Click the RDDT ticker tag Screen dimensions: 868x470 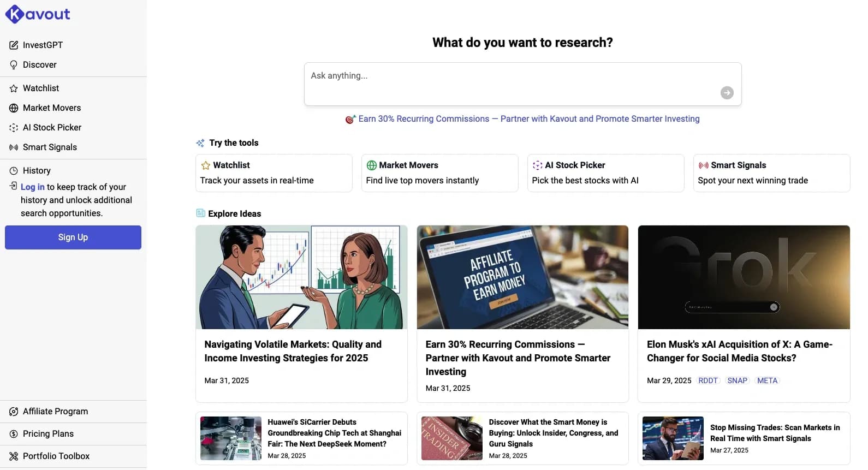coord(708,381)
